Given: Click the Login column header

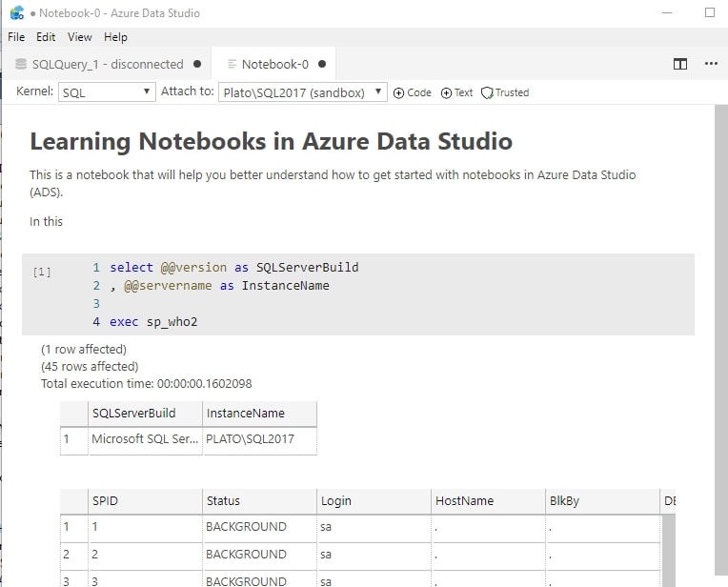Looking at the screenshot, I should click(x=335, y=500).
